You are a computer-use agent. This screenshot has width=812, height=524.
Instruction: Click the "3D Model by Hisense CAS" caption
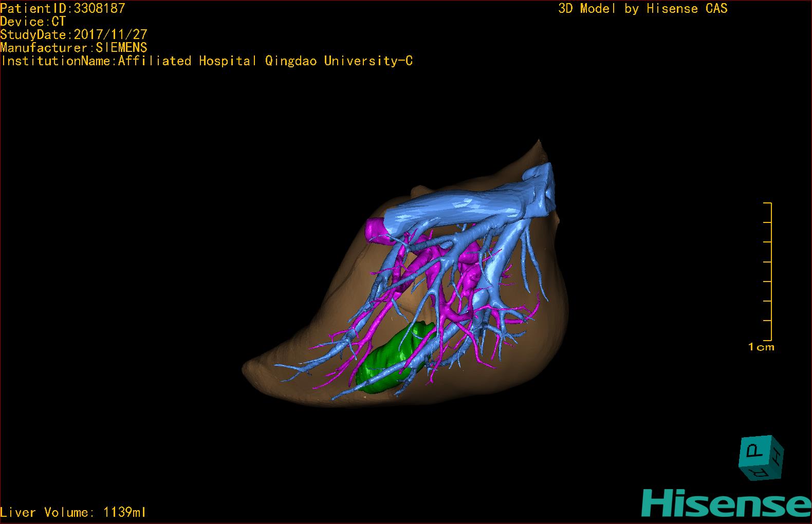643,9
